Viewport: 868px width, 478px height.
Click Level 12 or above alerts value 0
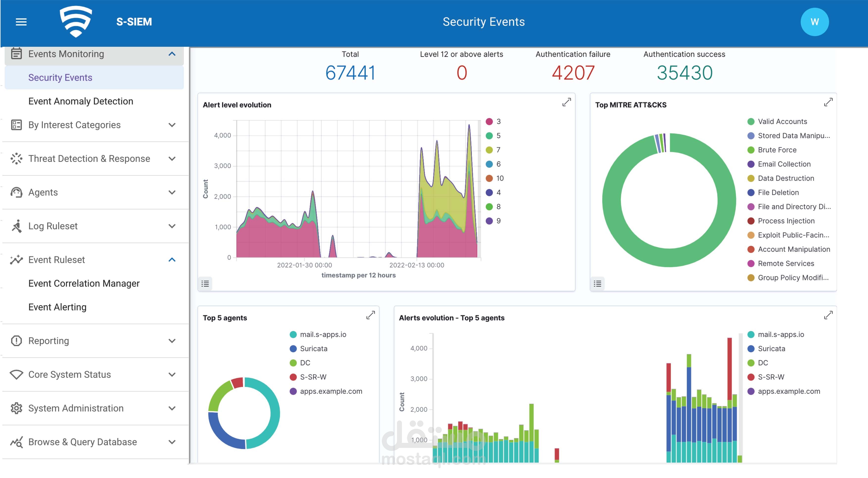(462, 73)
